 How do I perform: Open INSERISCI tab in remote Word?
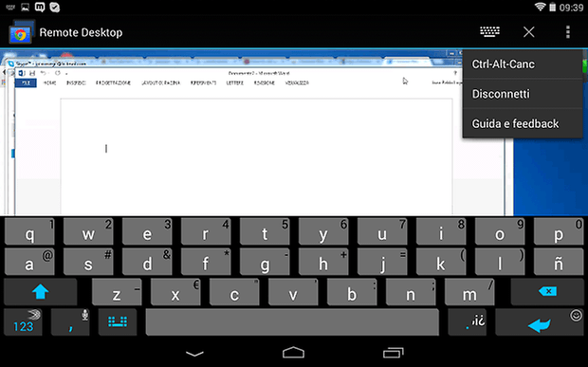[x=76, y=83]
